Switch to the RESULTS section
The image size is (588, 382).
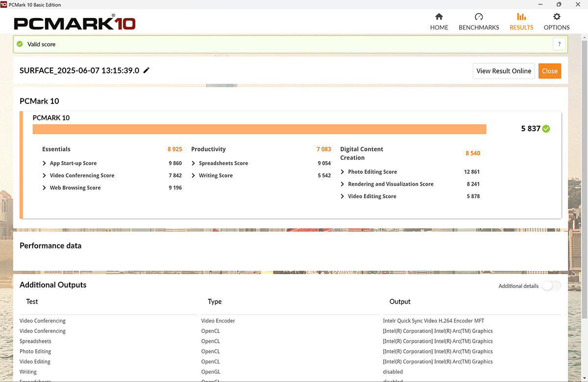pos(521,22)
